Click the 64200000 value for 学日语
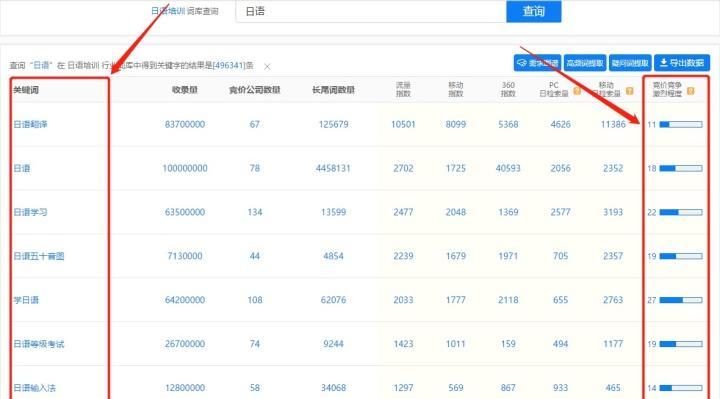Screen dimensions: 720x399 (185, 300)
